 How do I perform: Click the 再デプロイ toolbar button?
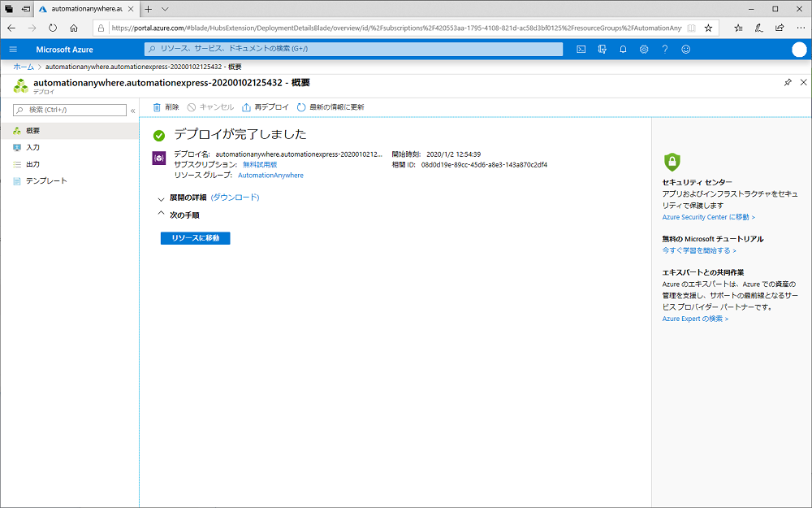pyautogui.click(x=266, y=107)
